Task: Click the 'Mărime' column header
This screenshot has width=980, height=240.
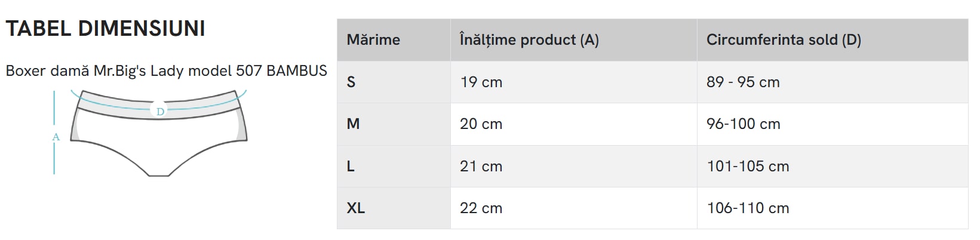Action: [x=373, y=40]
